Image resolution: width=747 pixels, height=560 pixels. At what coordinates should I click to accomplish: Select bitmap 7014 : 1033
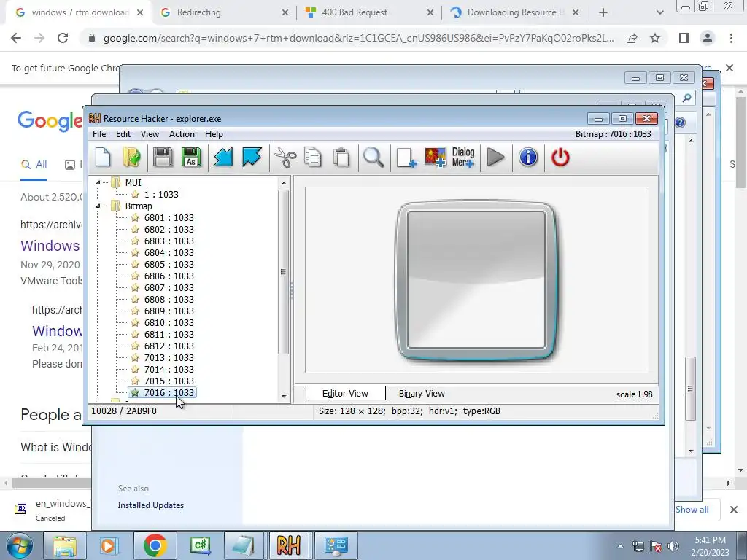[169, 370]
